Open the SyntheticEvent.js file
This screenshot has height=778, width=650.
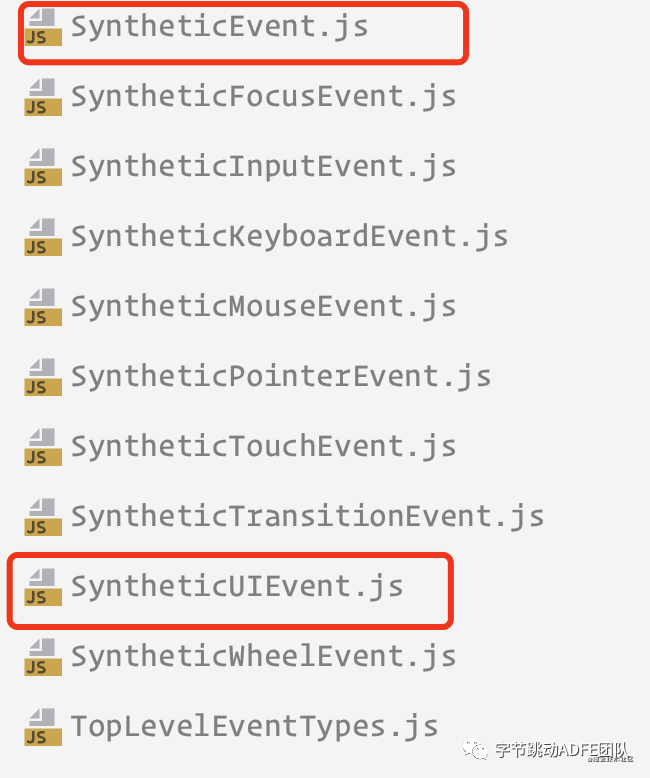pos(219,27)
